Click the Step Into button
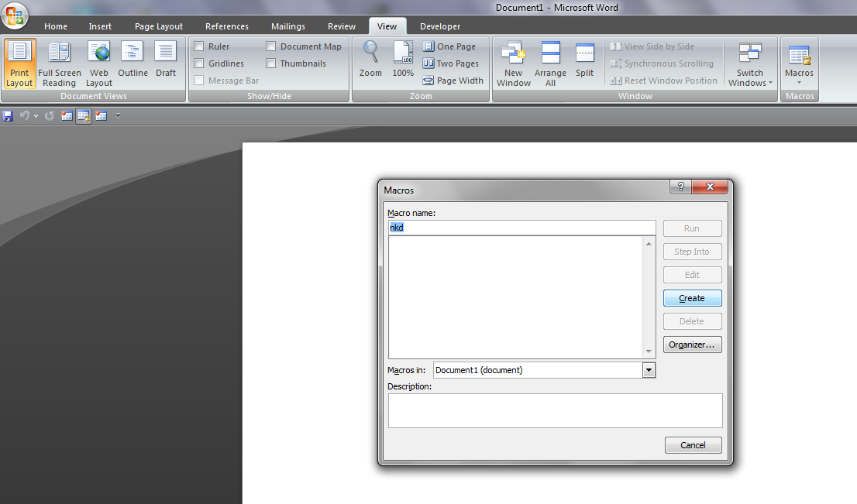Screen dimensions: 857x504 click(x=692, y=252)
